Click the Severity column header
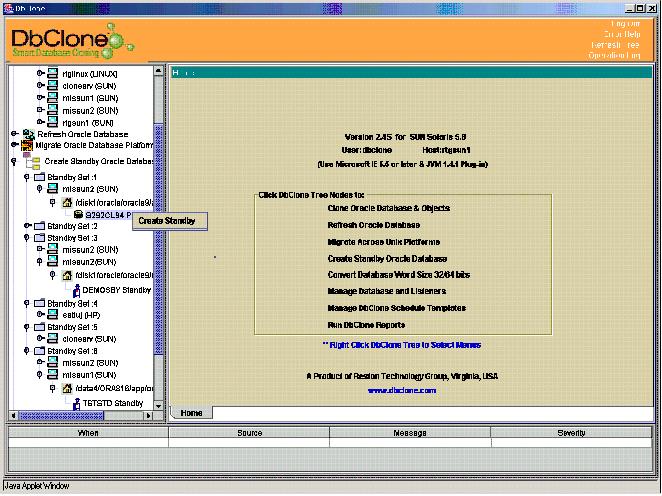The image size is (662, 496). (x=571, y=433)
